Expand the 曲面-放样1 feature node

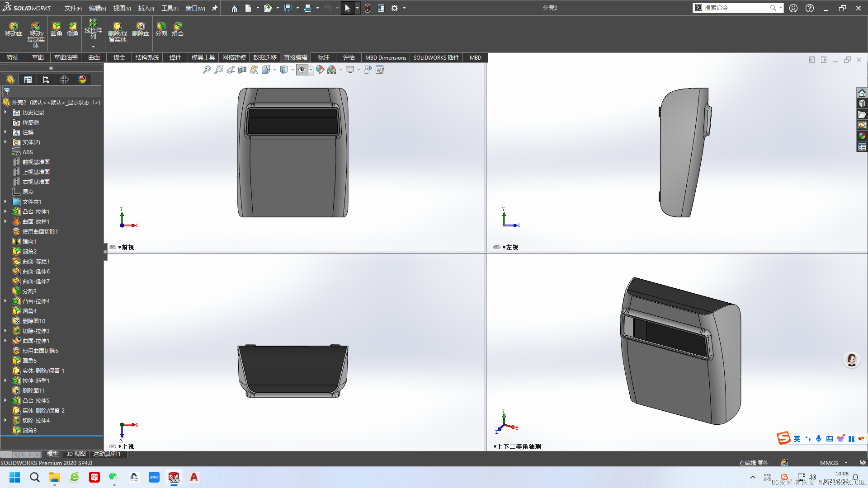pyautogui.click(x=5, y=221)
